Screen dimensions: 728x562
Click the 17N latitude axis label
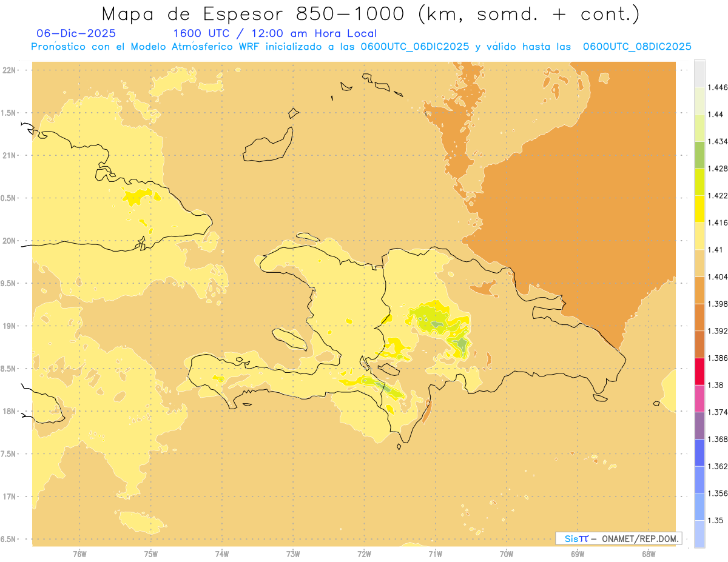10,497
